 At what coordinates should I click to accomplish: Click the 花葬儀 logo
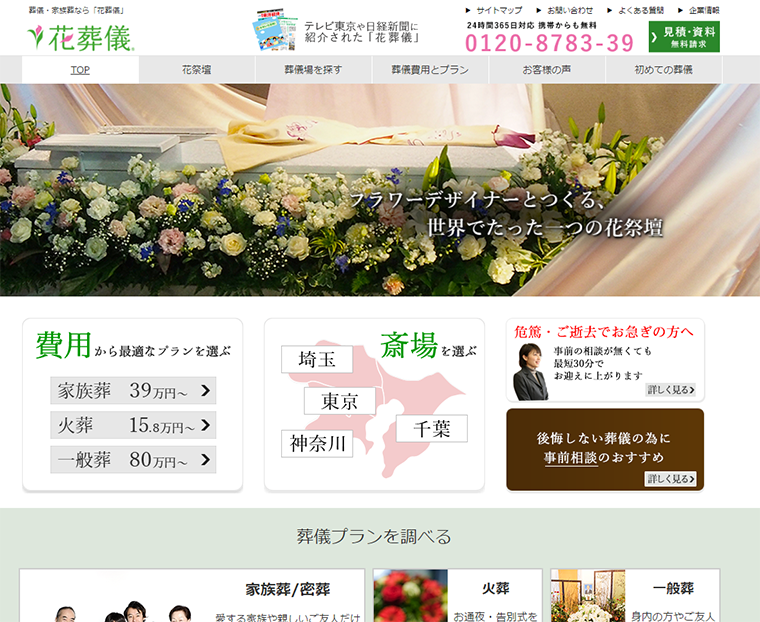pyautogui.click(x=80, y=37)
